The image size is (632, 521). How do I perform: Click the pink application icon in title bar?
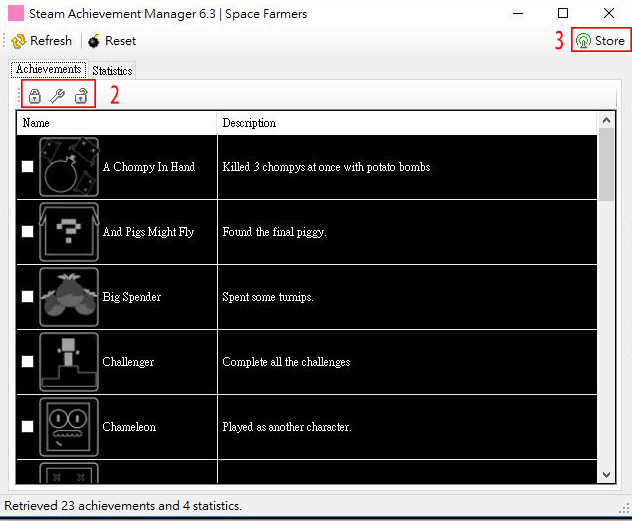pyautogui.click(x=16, y=13)
